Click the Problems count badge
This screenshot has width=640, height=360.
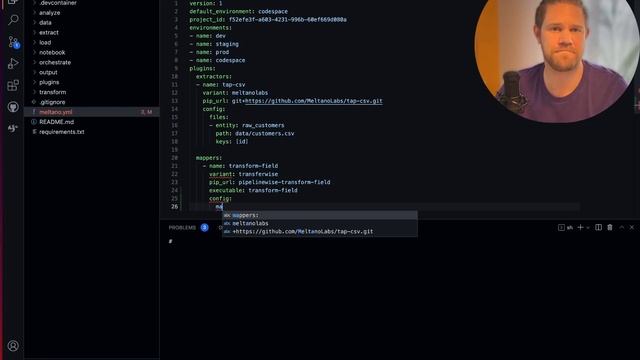(204, 227)
